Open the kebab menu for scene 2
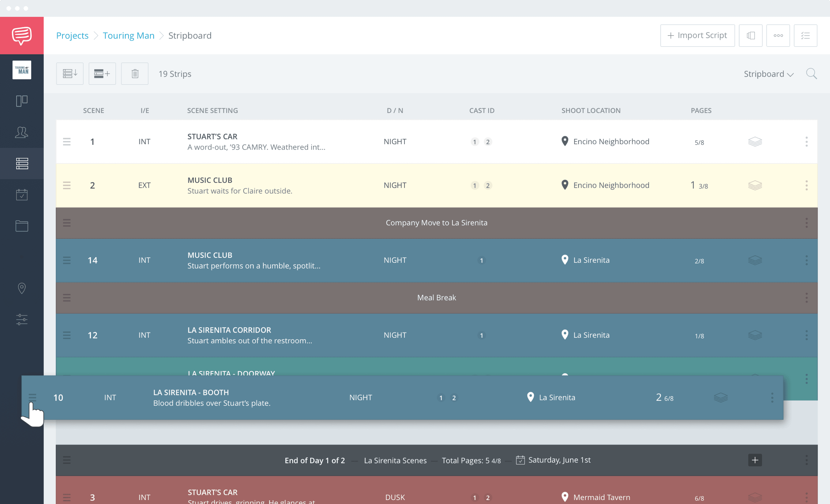 pyautogui.click(x=806, y=185)
